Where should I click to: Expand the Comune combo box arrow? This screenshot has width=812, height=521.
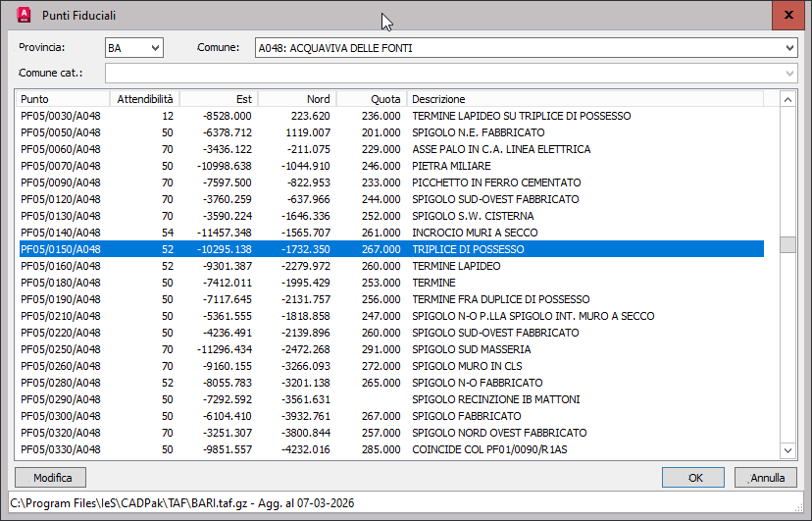(x=789, y=48)
